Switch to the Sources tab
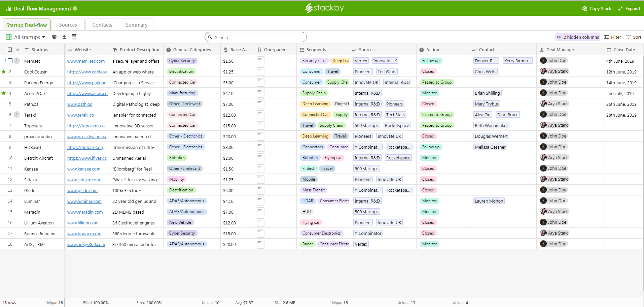The height and width of the screenshot is (307, 644). [68, 25]
